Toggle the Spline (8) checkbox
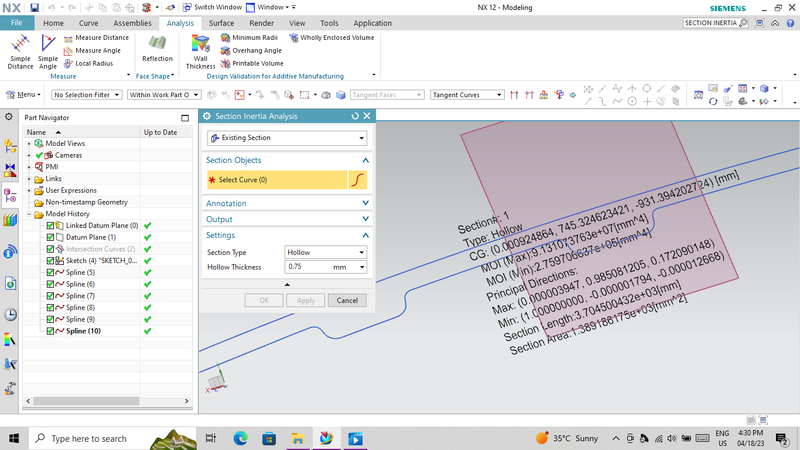This screenshot has height=450, width=800. [50, 308]
